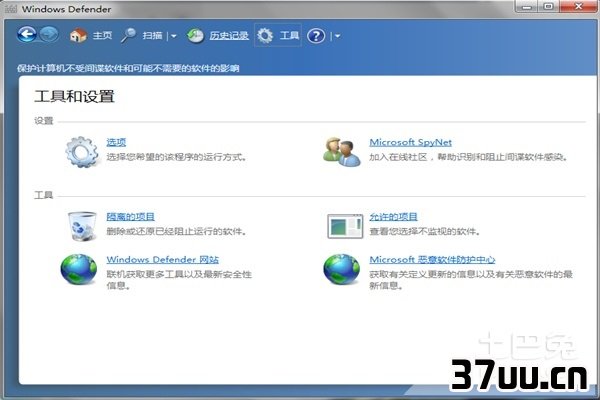The height and width of the screenshot is (400, 600).
Task: Expand the 扫描 dropdown arrow
Action: pos(173,36)
